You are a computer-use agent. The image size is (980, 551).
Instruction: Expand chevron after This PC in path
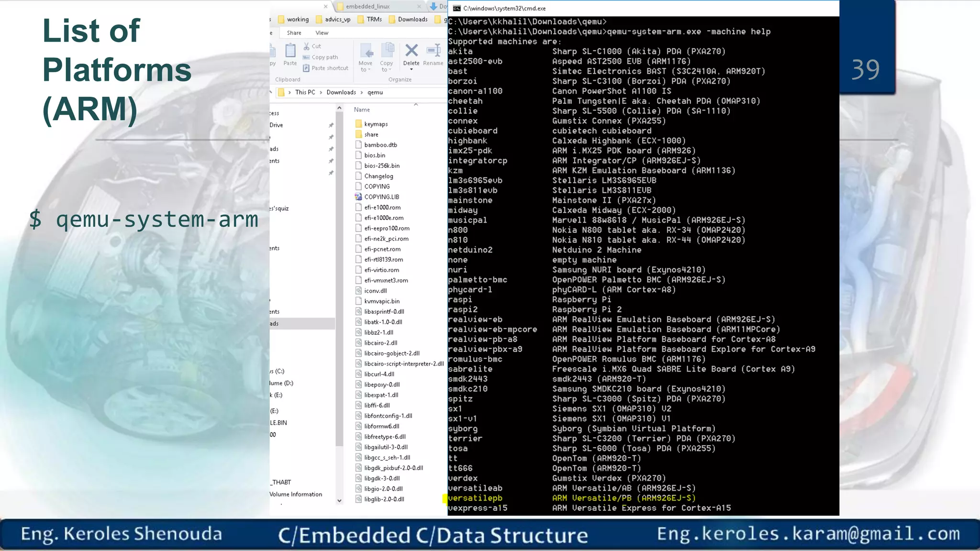[321, 92]
